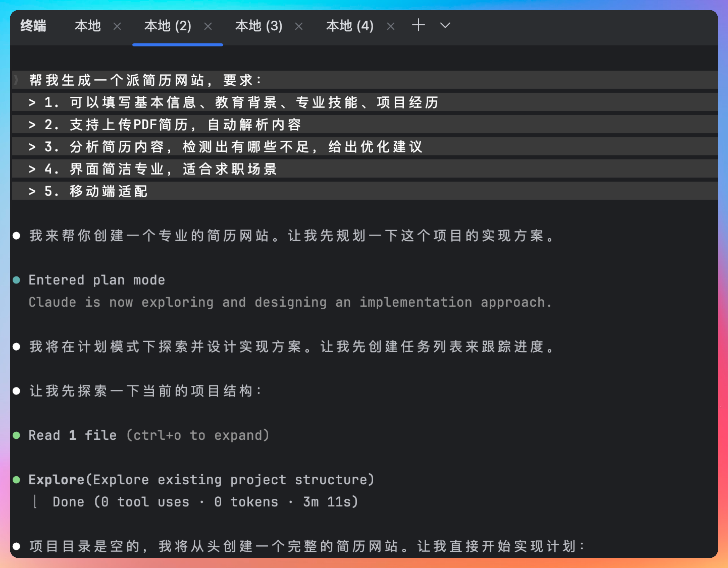Expand the Read 1 file output line
This screenshot has width=728, height=568.
(149, 435)
